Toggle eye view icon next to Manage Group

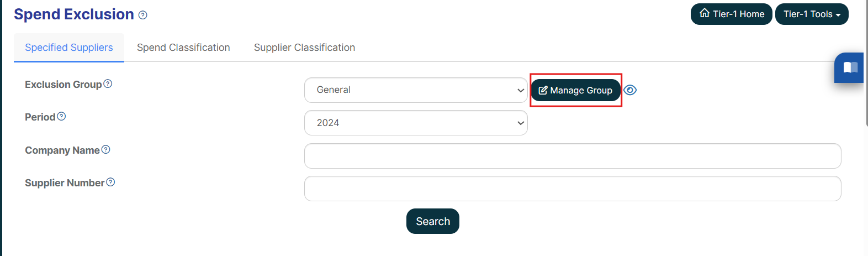click(630, 90)
